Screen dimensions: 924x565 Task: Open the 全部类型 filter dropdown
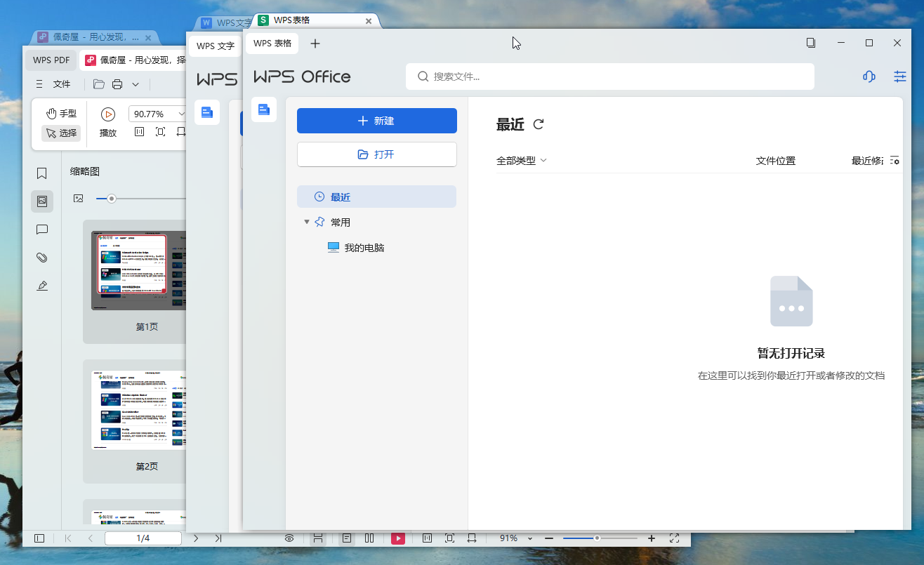pyautogui.click(x=521, y=161)
